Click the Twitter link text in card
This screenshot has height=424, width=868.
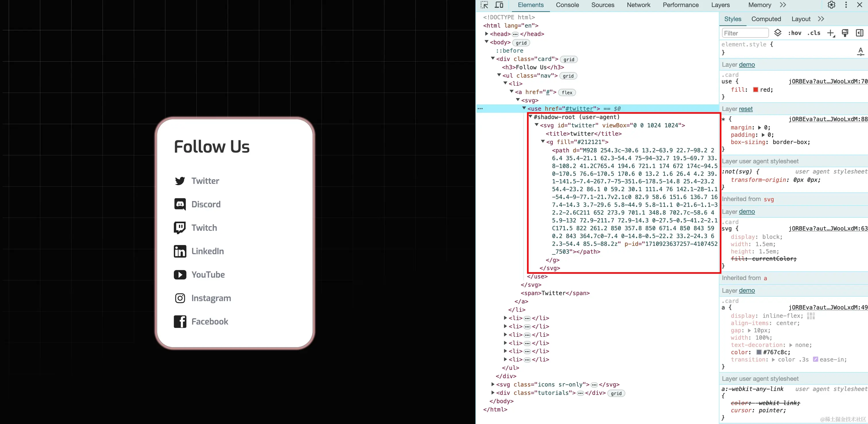point(205,181)
